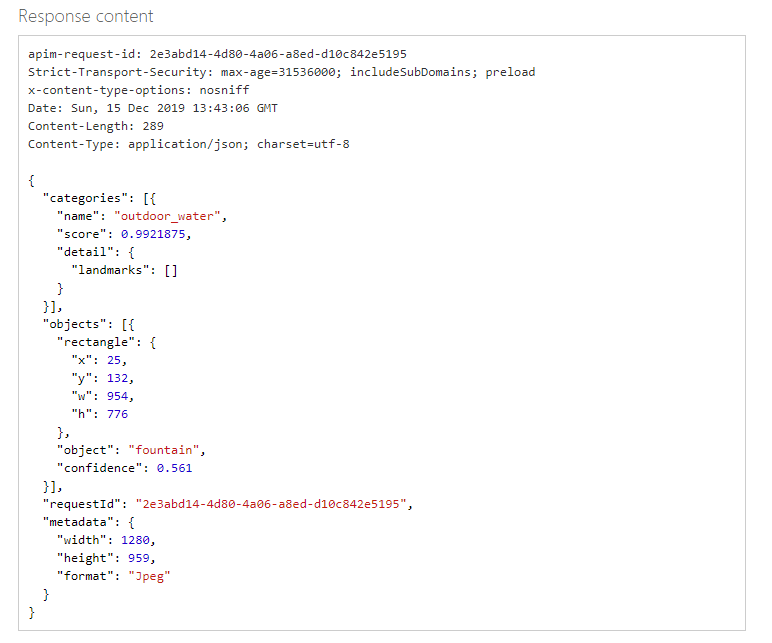Click the "Response content" heading
The image size is (772, 643).
point(86,16)
